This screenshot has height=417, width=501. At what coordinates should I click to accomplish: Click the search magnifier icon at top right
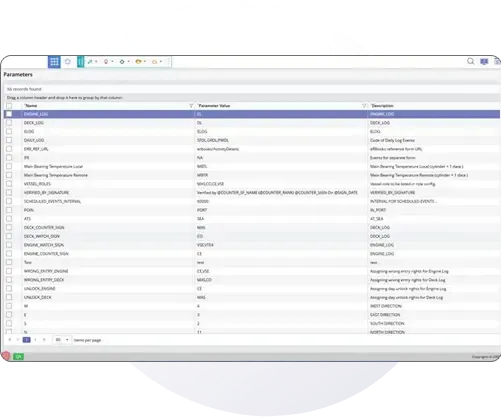[x=470, y=61]
